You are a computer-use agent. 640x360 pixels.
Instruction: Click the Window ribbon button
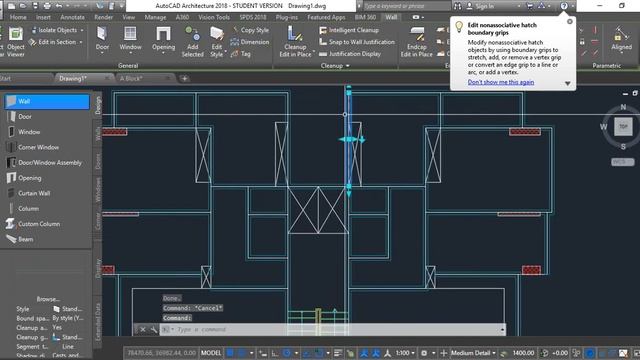point(130,40)
